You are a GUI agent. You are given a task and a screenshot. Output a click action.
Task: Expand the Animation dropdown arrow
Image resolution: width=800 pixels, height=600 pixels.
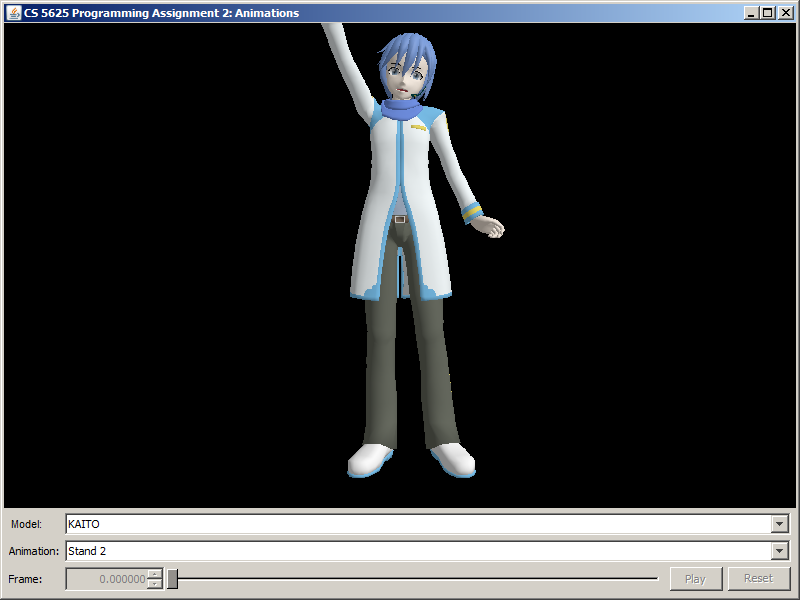click(x=779, y=551)
